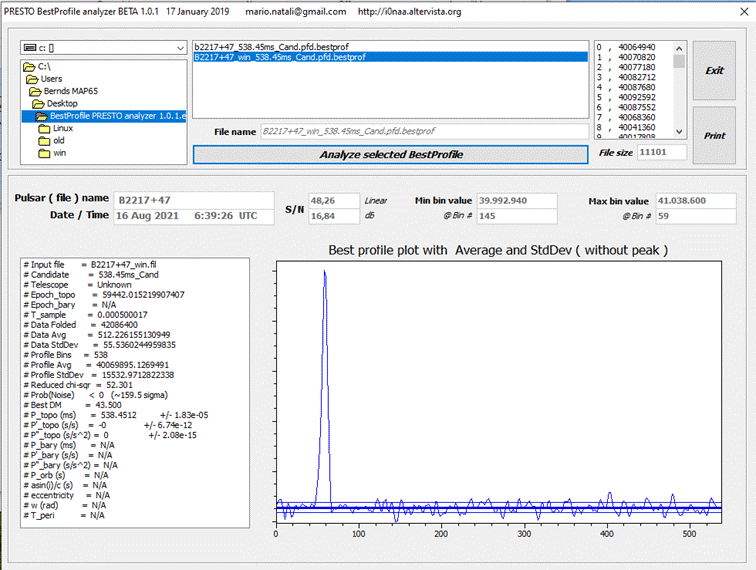
Task: Open the drive selection dropdown
Action: pyautogui.click(x=180, y=48)
